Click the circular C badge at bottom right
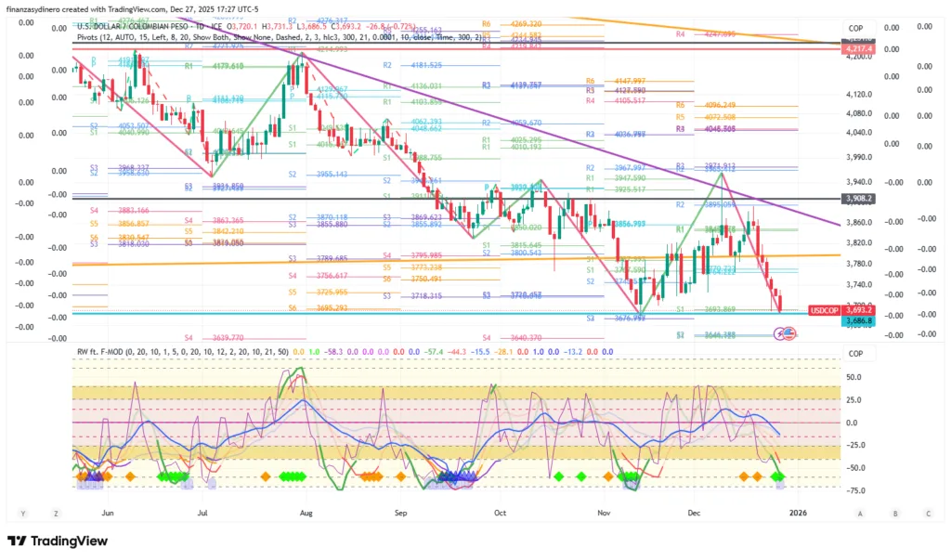 tap(928, 513)
